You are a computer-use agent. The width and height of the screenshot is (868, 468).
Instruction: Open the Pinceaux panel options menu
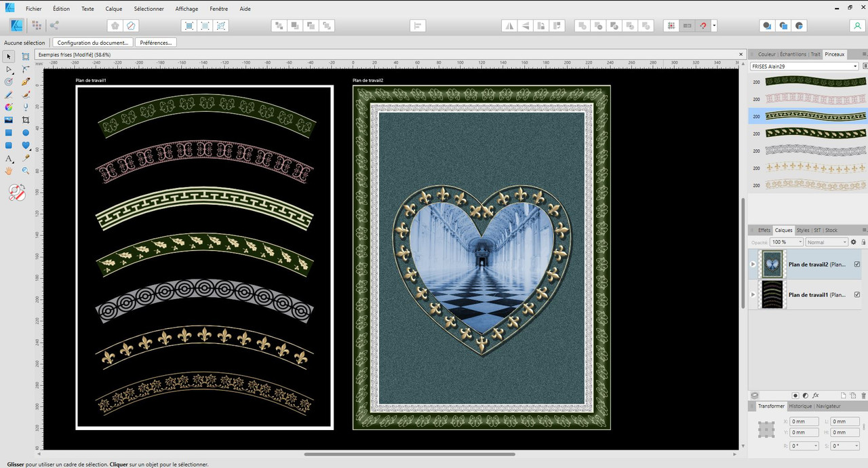[864, 54]
